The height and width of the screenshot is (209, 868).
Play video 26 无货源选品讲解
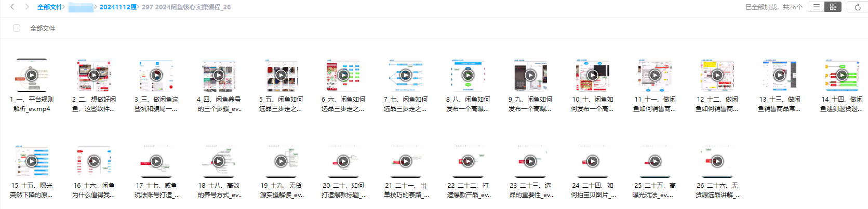pyautogui.click(x=717, y=161)
